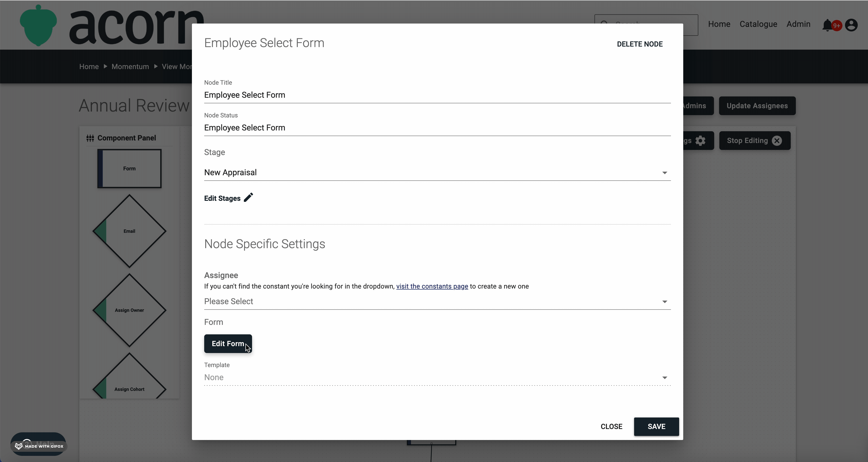This screenshot has width=868, height=462.
Task: Follow the visit the constants page link
Action: pos(432,286)
